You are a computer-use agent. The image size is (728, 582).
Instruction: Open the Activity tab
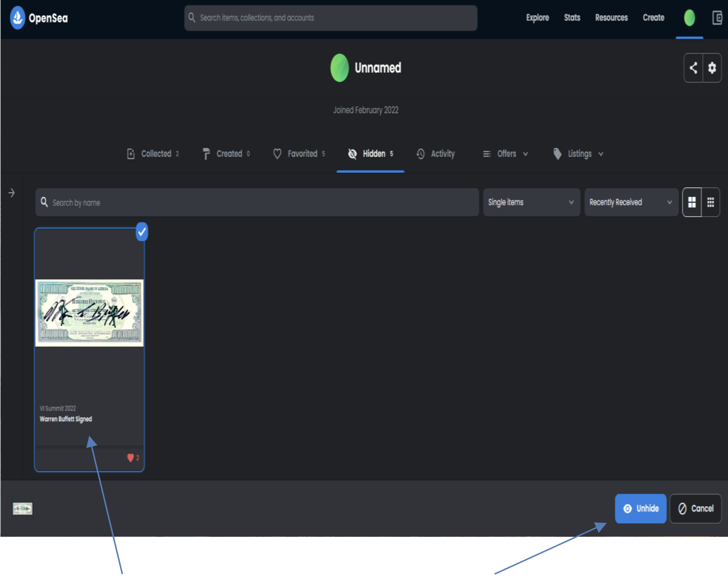point(436,154)
